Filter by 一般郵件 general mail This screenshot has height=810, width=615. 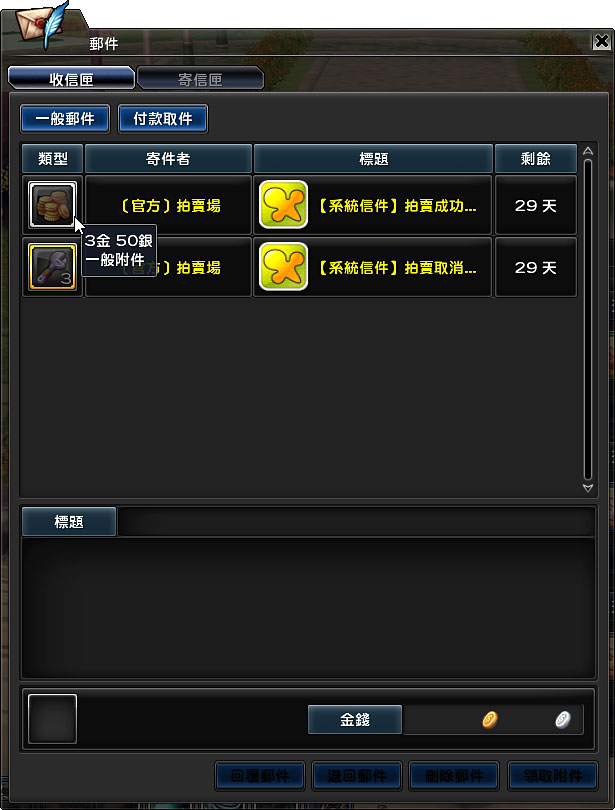click(65, 119)
